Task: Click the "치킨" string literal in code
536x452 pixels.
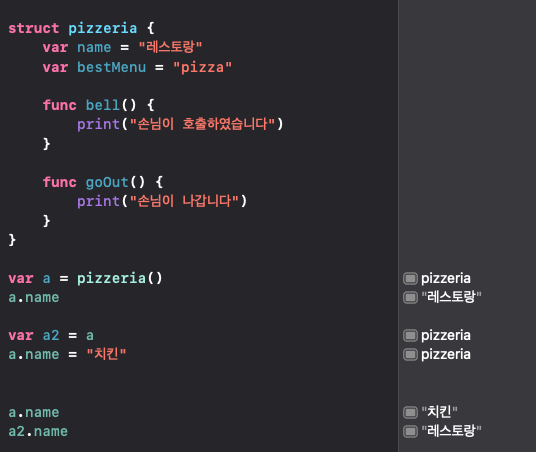Action: 106,354
